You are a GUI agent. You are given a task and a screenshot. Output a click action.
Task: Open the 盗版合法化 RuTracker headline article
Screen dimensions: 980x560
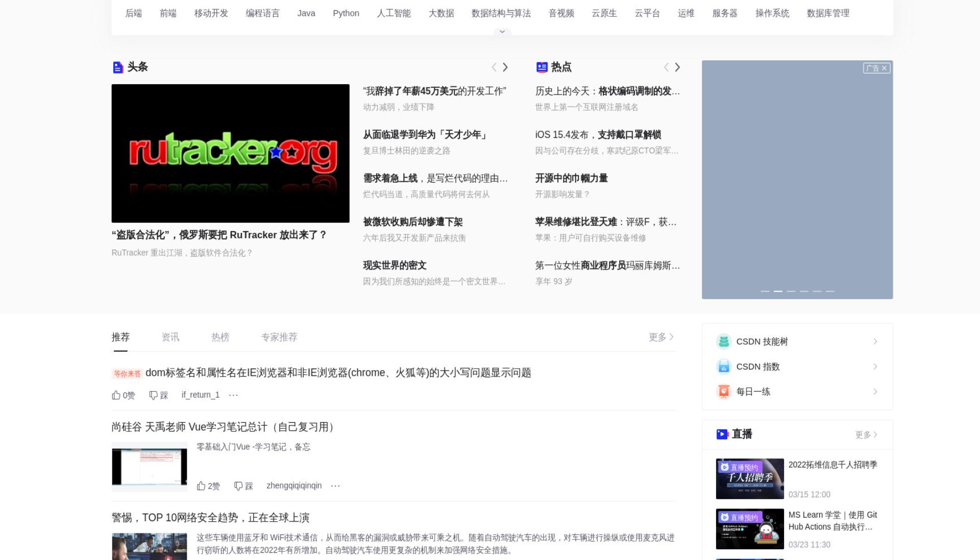(x=219, y=235)
